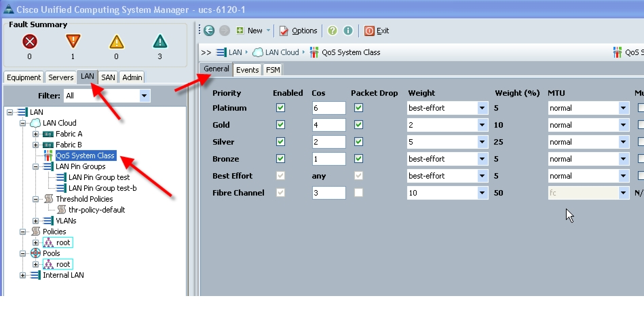Open the FSM tab
Image resolution: width=644 pixels, height=311 pixels.
click(273, 70)
